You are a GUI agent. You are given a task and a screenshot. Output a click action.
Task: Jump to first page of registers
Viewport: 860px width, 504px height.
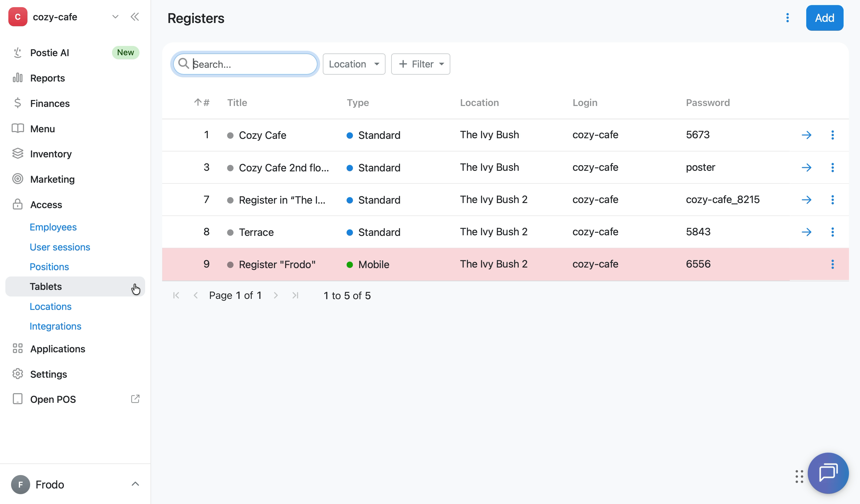tap(176, 296)
